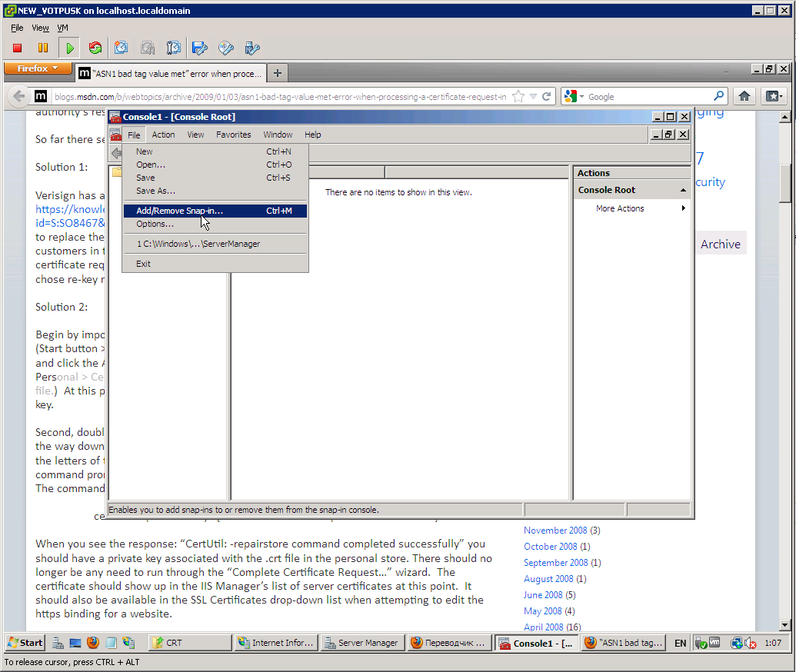Open the Favorites menu
The height and width of the screenshot is (672, 796).
tap(234, 135)
